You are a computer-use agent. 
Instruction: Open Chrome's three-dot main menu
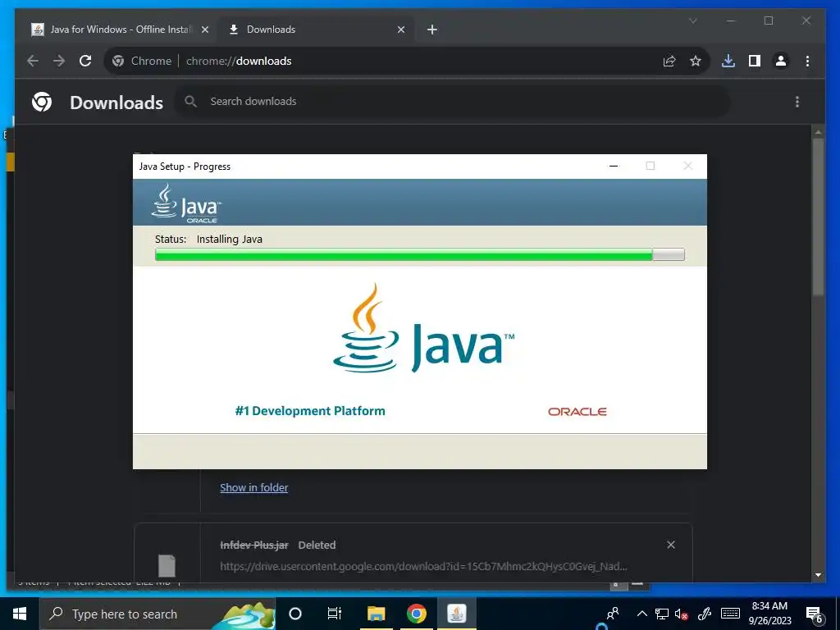point(807,61)
